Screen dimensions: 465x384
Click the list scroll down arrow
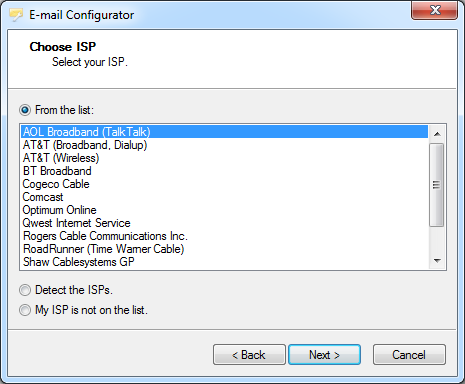click(x=437, y=260)
